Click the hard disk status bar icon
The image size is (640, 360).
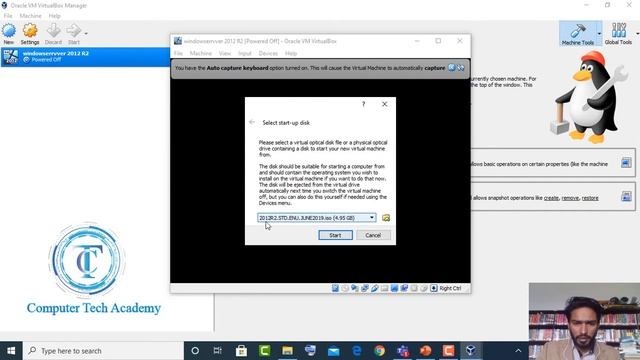pos(335,288)
